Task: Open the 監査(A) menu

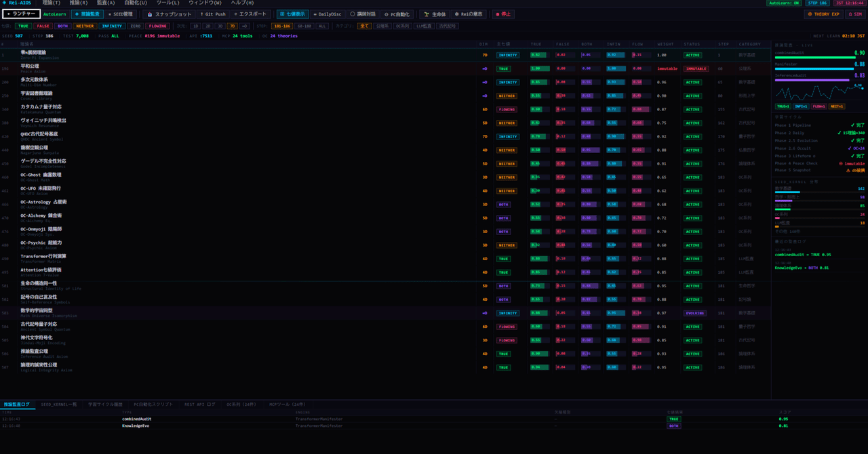Action: [106, 3]
